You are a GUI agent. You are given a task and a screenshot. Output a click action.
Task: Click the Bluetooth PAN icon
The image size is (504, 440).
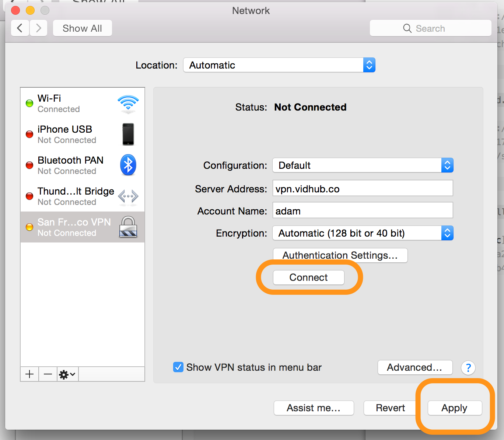128,165
